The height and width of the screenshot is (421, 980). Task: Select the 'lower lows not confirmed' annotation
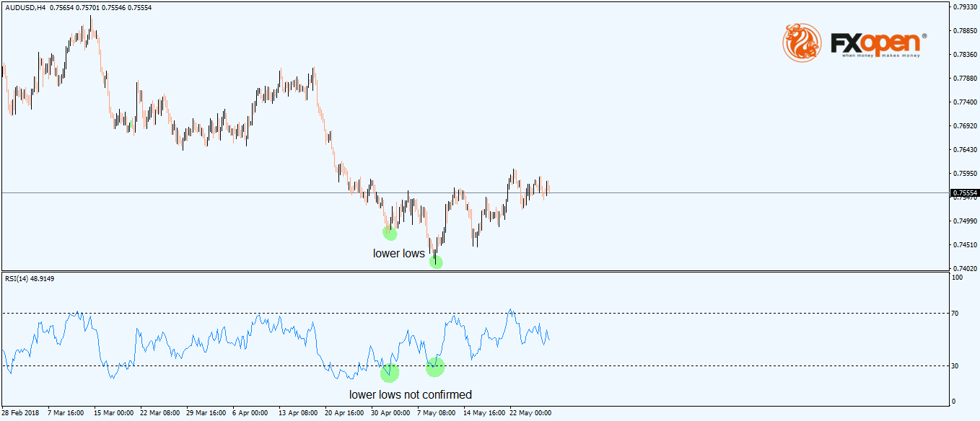pos(410,394)
